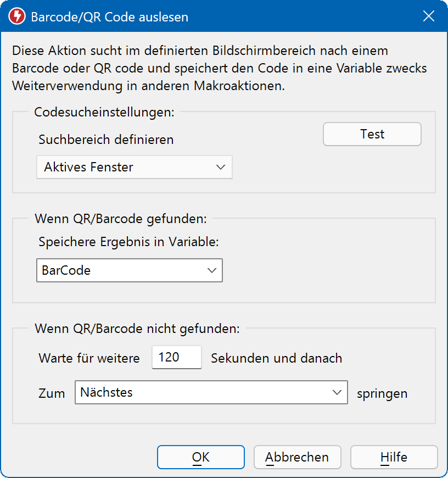Confirm the dialog with OK

[200, 457]
